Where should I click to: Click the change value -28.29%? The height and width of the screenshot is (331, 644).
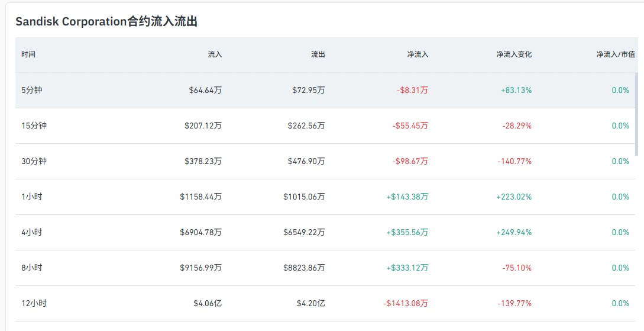pyautogui.click(x=517, y=126)
